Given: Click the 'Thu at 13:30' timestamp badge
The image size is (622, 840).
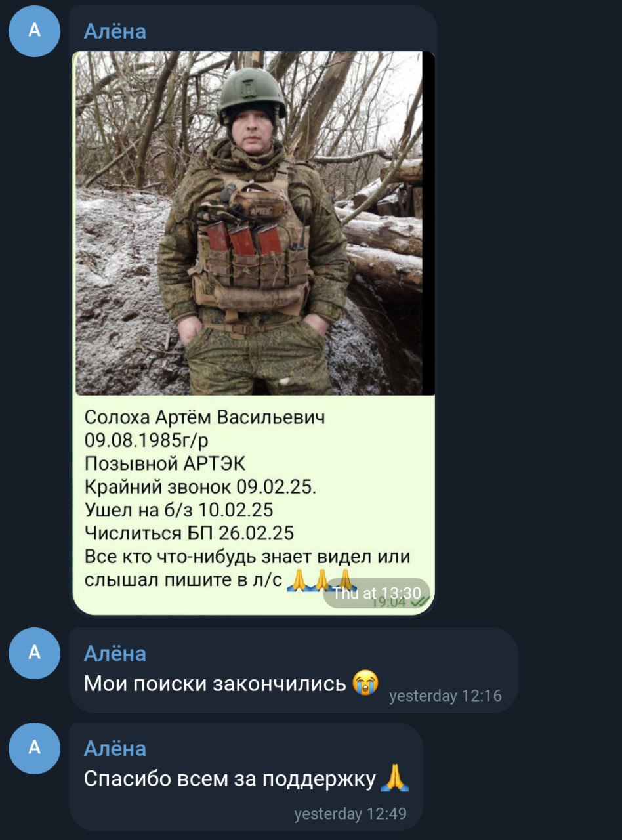Looking at the screenshot, I should (377, 593).
